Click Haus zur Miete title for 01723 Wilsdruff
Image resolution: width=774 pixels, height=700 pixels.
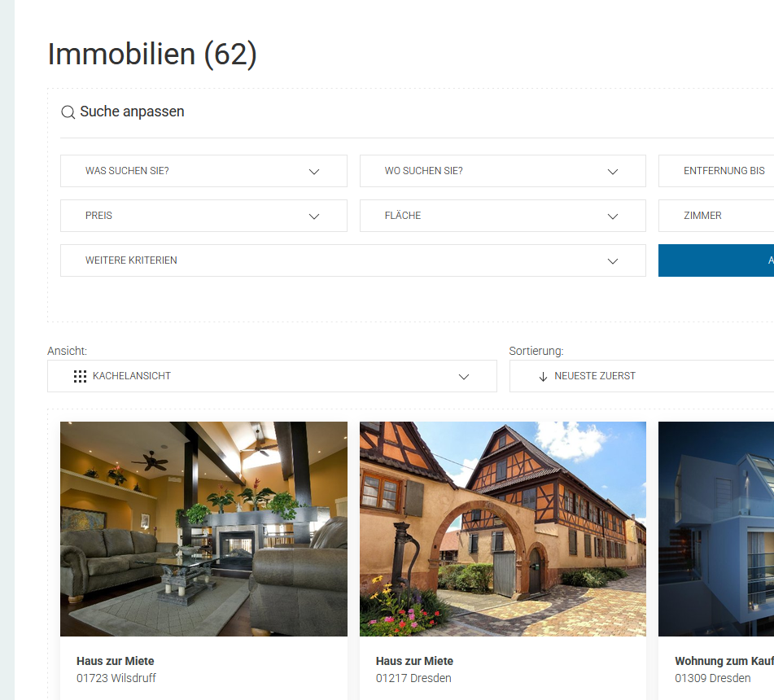(x=115, y=661)
